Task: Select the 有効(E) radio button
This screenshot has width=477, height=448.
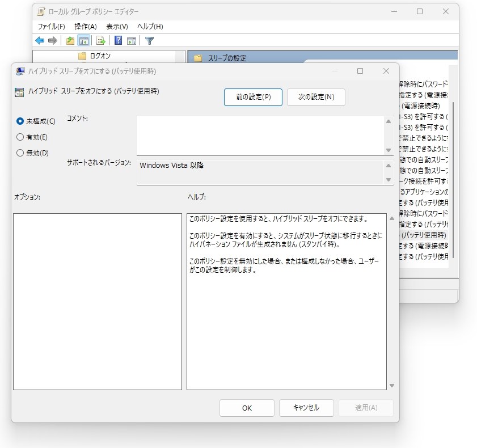Action: pyautogui.click(x=20, y=137)
